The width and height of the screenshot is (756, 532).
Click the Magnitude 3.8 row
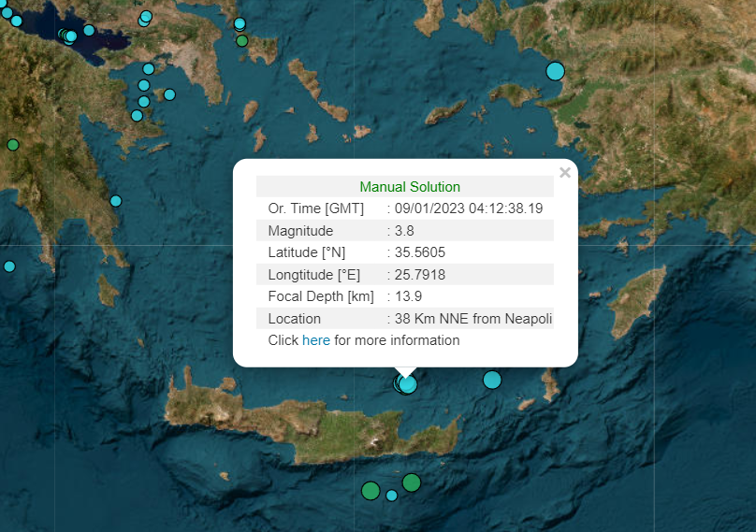(404, 231)
